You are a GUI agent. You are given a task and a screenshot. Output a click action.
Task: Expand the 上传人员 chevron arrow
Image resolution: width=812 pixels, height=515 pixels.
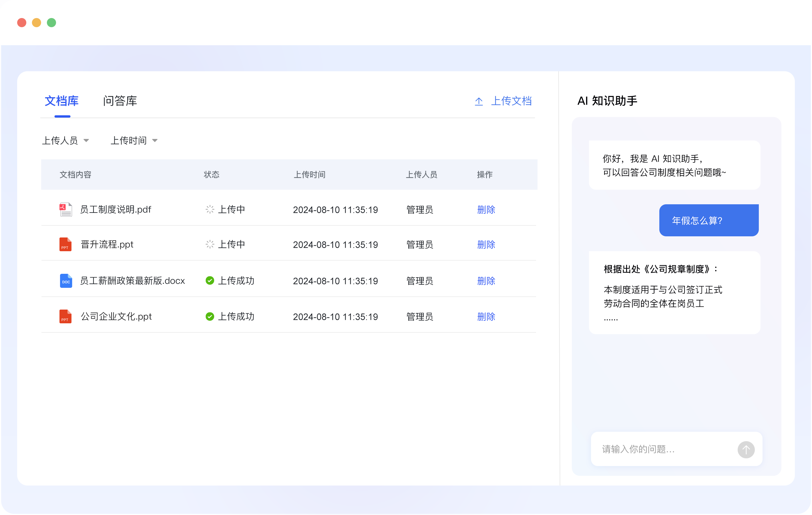click(x=87, y=141)
